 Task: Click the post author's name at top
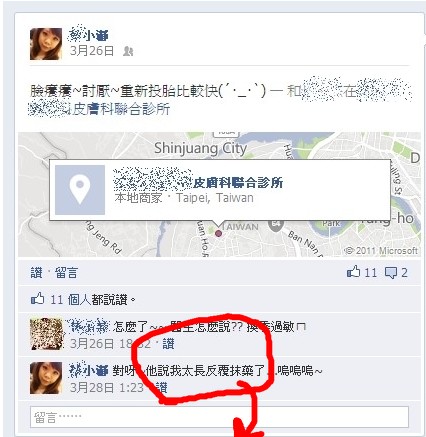(x=89, y=34)
